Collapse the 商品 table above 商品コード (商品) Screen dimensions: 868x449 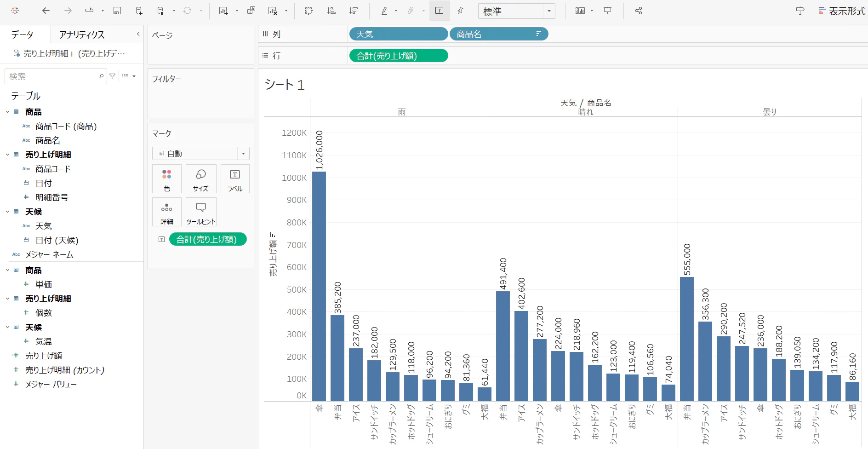[7, 112]
